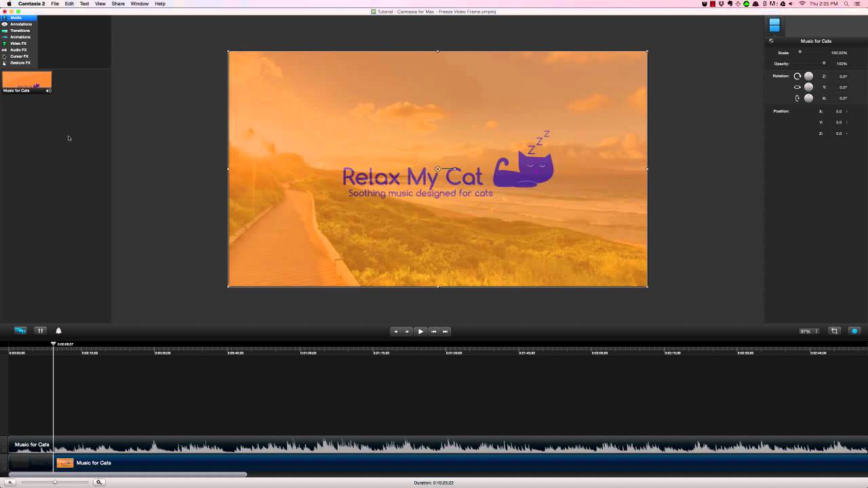Click the Scale value 100.00%

839,53
